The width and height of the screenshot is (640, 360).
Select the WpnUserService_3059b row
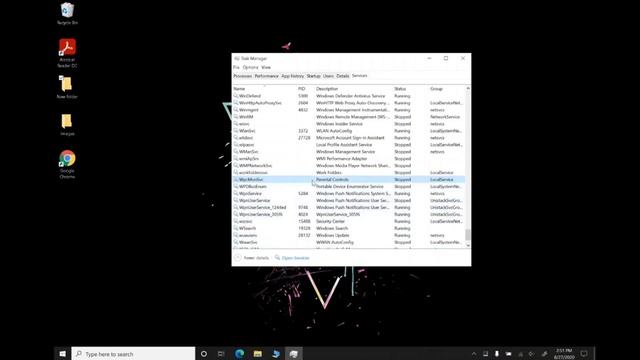[x=349, y=214]
